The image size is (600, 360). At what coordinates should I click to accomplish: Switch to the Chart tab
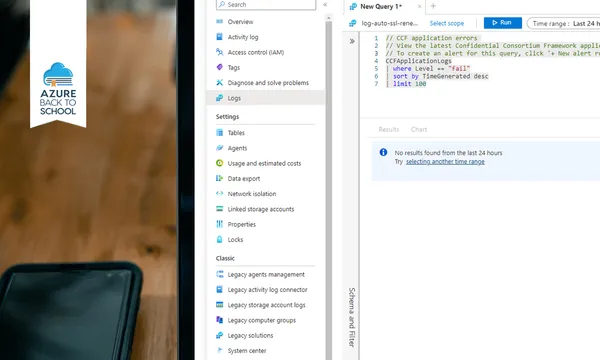pyautogui.click(x=419, y=129)
